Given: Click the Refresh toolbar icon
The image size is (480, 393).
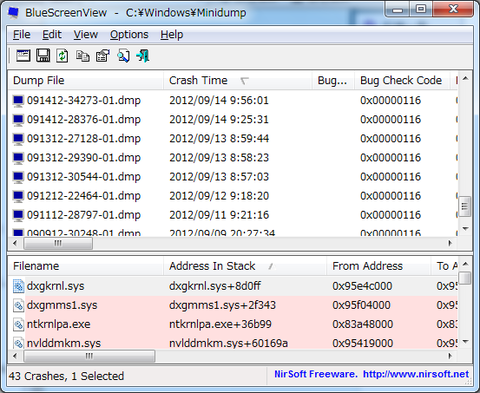Looking at the screenshot, I should coord(62,56).
